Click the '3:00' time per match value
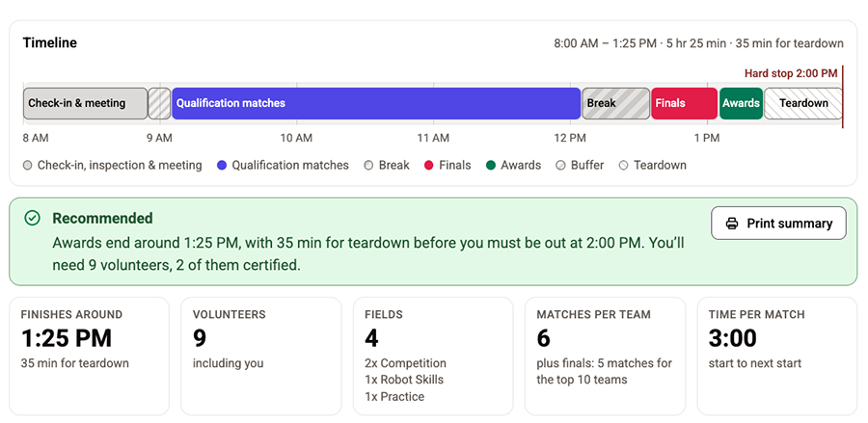Image resolution: width=868 pixels, height=423 pixels. pos(732,338)
